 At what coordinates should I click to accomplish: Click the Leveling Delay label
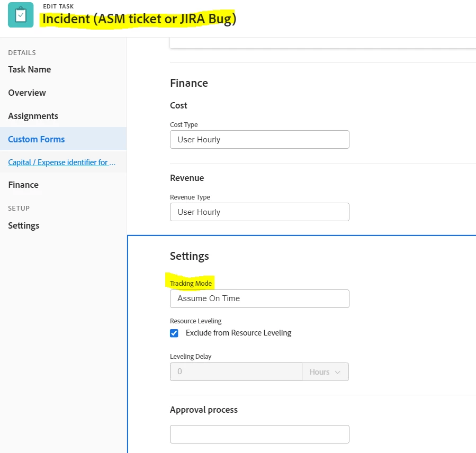pyautogui.click(x=191, y=357)
